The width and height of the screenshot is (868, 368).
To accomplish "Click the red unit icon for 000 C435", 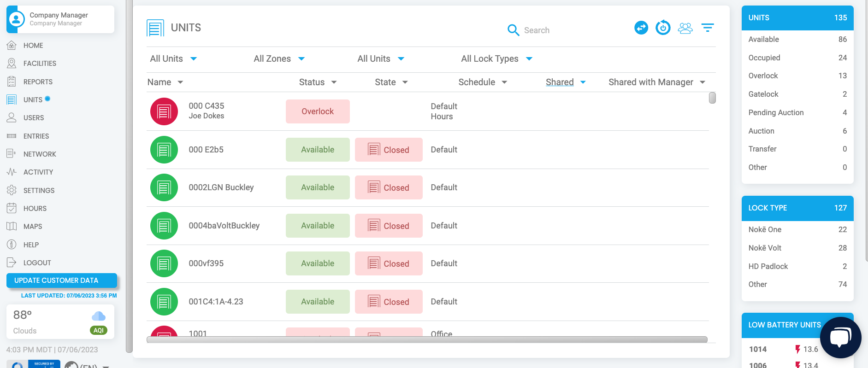I will [164, 111].
